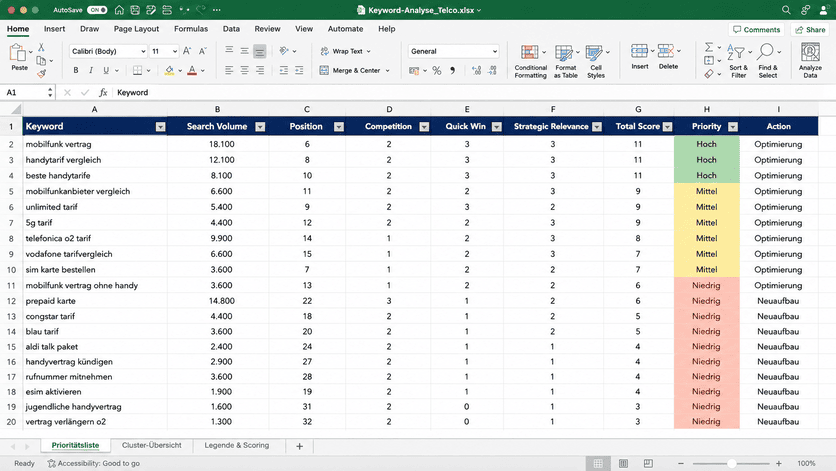Open the Formulas ribbon tab

[191, 29]
